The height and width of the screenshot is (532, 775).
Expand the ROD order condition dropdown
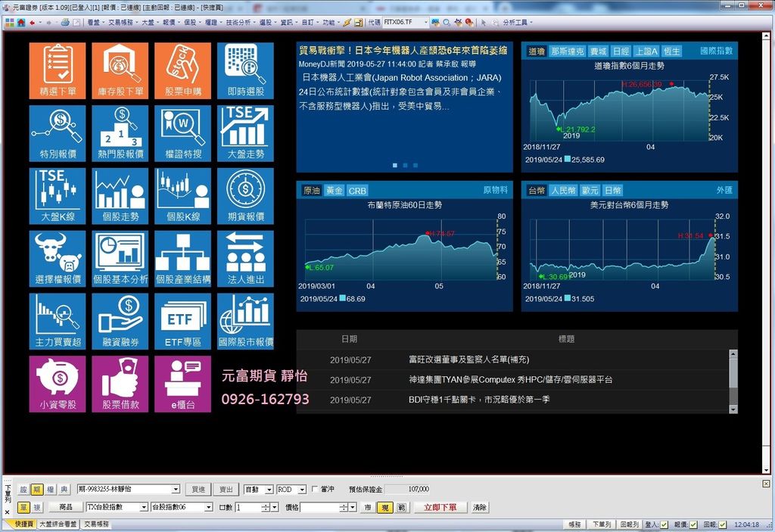(x=302, y=490)
